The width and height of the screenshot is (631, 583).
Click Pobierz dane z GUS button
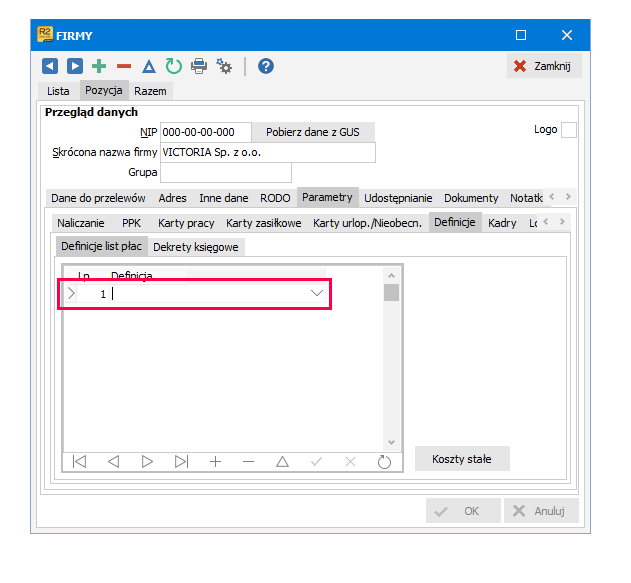pyautogui.click(x=313, y=132)
